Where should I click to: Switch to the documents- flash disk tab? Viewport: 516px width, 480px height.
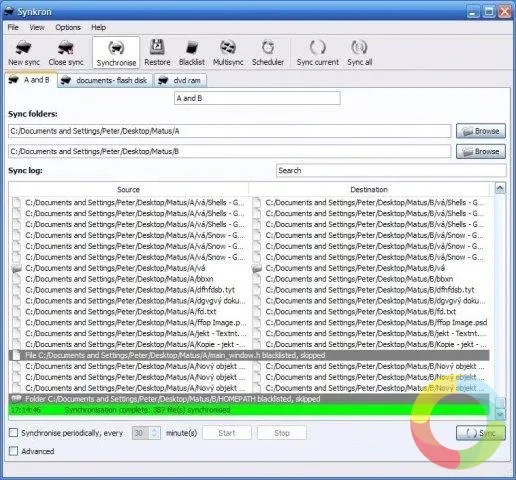pyautogui.click(x=105, y=80)
